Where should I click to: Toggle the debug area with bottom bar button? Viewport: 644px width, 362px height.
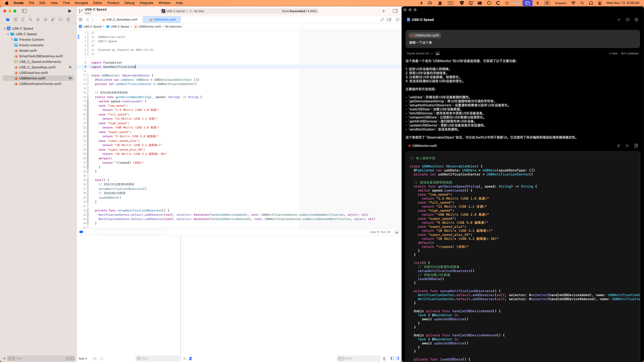(x=397, y=232)
